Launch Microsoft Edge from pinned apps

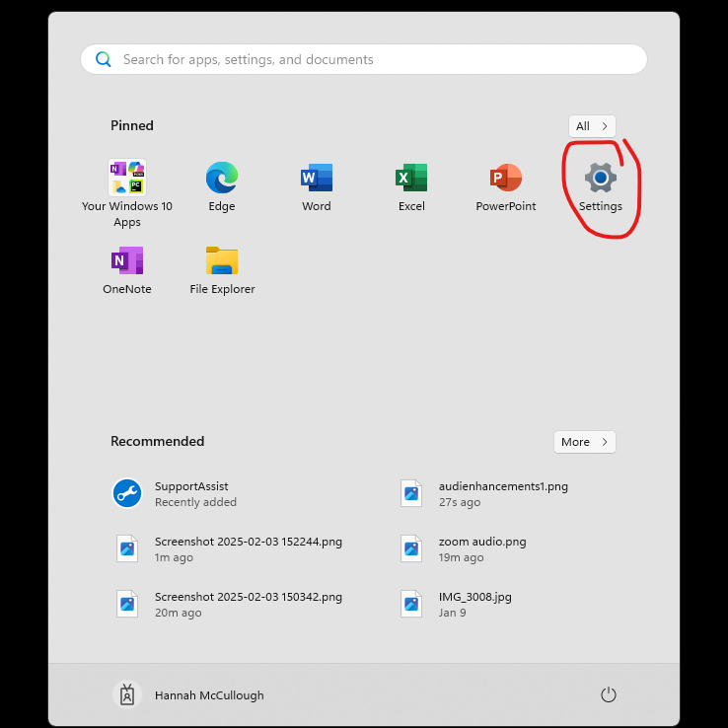[x=222, y=179]
